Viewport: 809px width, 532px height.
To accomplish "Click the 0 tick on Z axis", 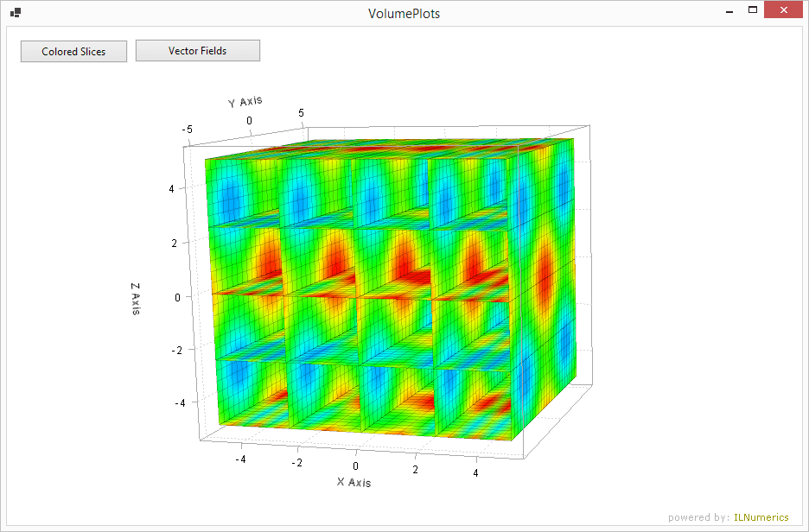I will (176, 296).
